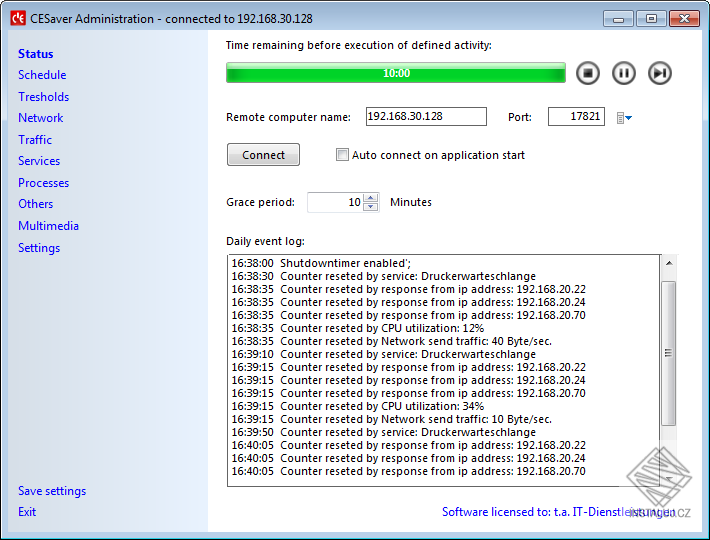
Task: Click the grace period minutes field
Action: (336, 202)
